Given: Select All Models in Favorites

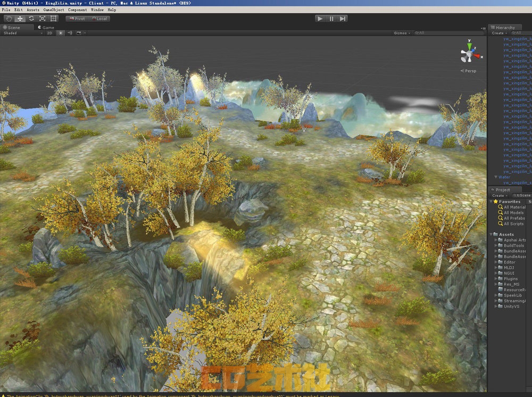Looking at the screenshot, I should pos(513,213).
